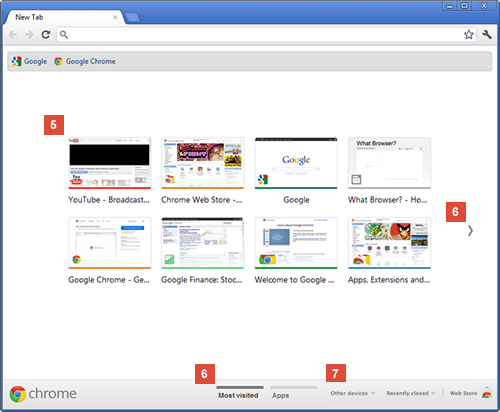This screenshot has width=500, height=412.
Task: Go to next page with right chevron
Action: 470,230
